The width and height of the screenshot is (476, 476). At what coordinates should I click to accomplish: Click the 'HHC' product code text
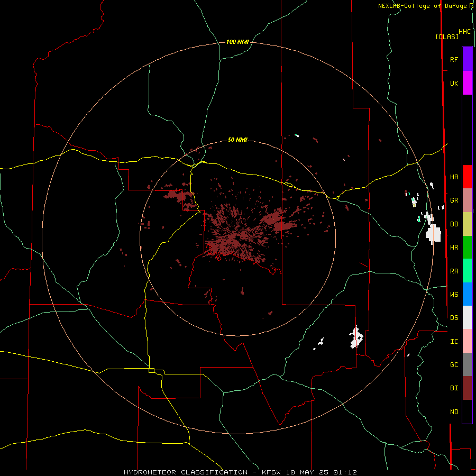(x=464, y=32)
